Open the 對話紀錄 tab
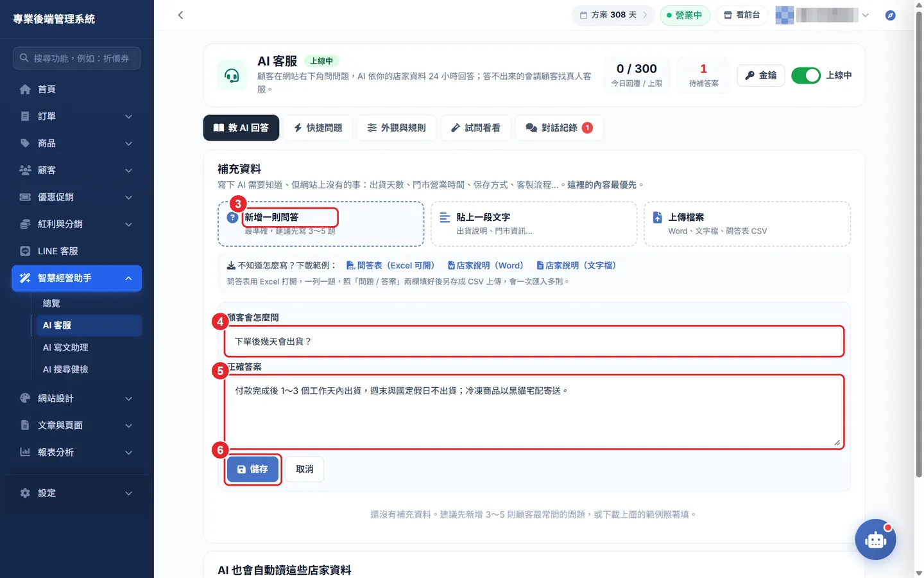 [559, 128]
